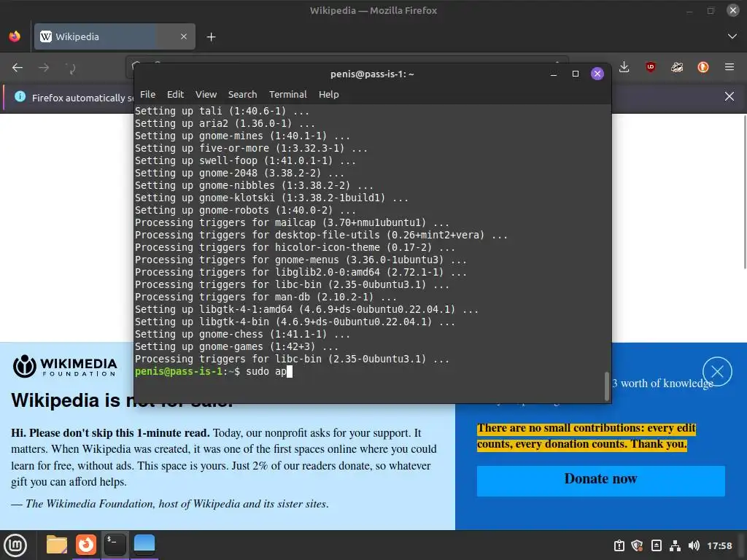Go back in Firefox

point(18,68)
